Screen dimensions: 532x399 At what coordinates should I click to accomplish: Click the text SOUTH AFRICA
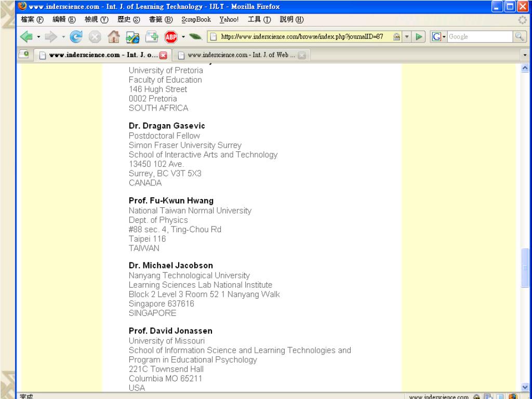tap(158, 108)
